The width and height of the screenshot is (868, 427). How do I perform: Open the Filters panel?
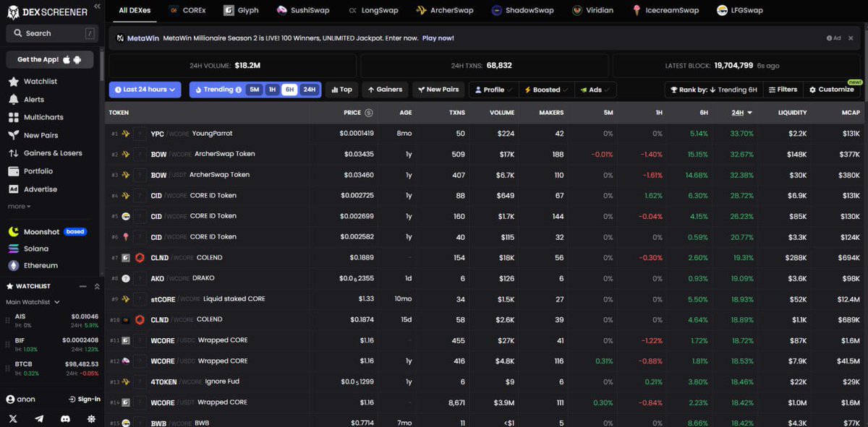[782, 90]
